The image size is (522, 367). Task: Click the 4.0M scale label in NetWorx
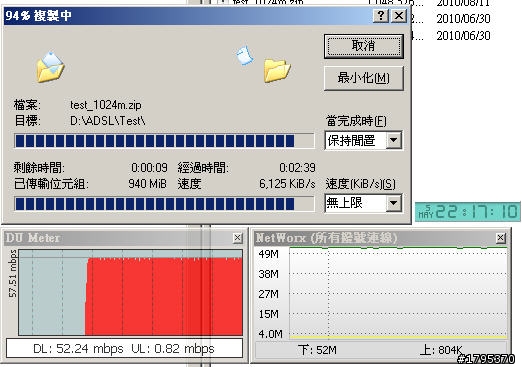pos(270,334)
